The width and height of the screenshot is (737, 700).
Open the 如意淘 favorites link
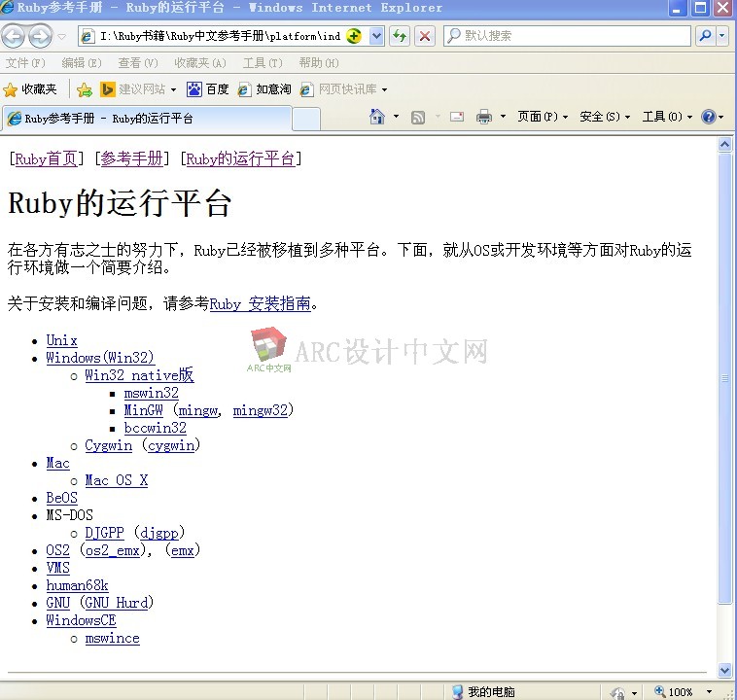(264, 88)
